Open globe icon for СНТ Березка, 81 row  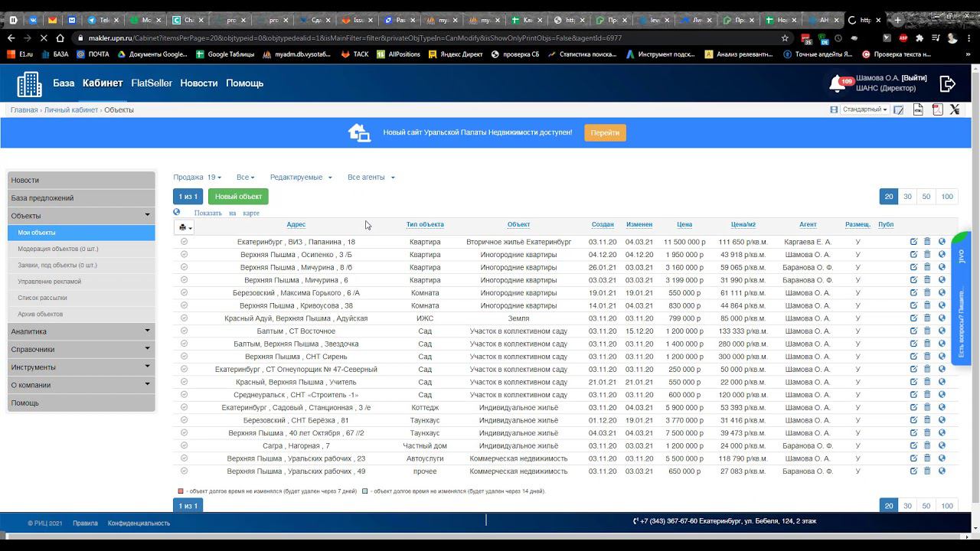click(942, 420)
